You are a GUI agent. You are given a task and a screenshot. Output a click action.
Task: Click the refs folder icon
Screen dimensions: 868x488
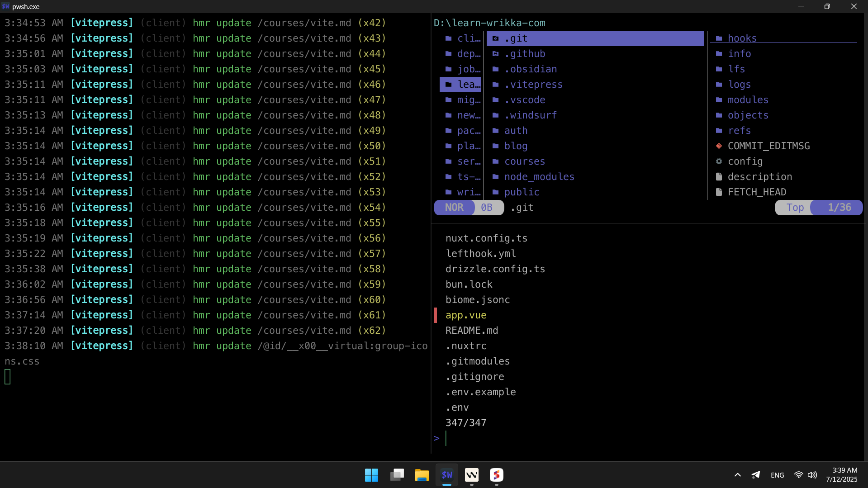click(719, 131)
